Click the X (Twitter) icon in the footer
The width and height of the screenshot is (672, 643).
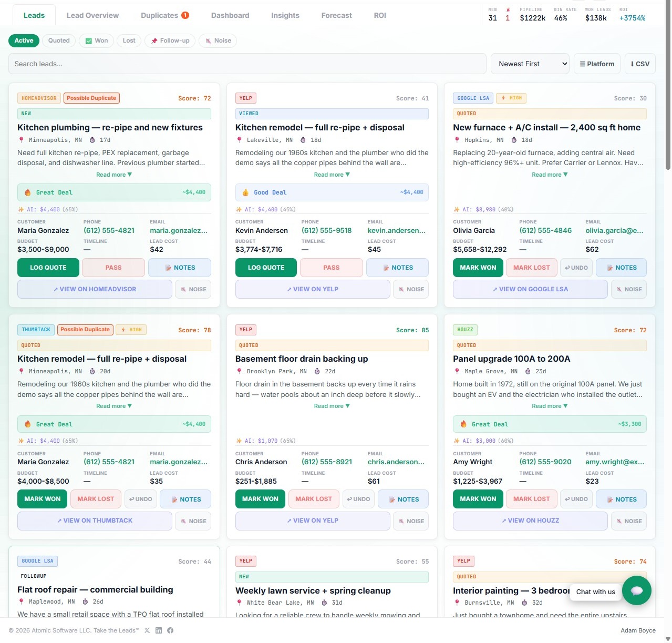pos(147,630)
